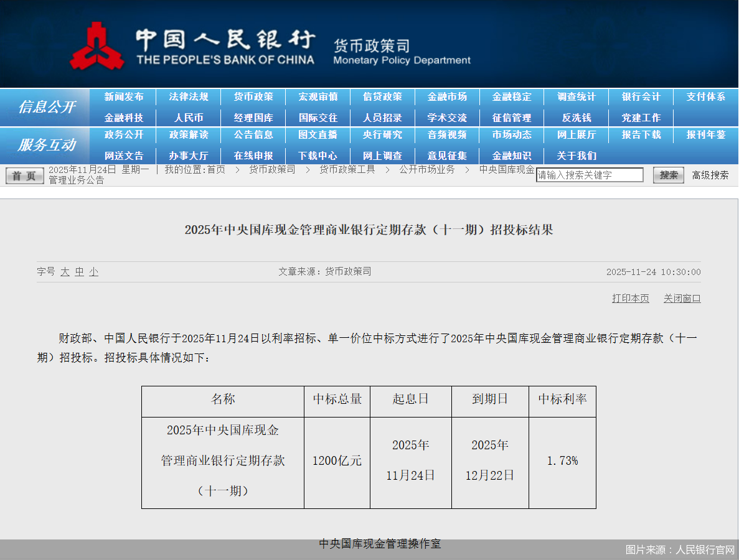Open 金融市场 from the navigation bar
Image resolution: width=739 pixels, height=560 pixels.
447,97
